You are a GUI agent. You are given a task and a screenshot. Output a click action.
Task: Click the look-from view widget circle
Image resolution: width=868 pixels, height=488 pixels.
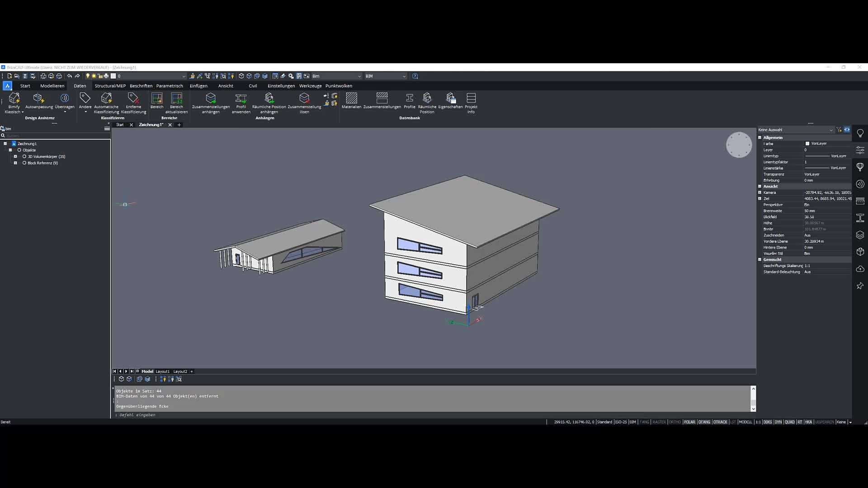click(x=739, y=145)
